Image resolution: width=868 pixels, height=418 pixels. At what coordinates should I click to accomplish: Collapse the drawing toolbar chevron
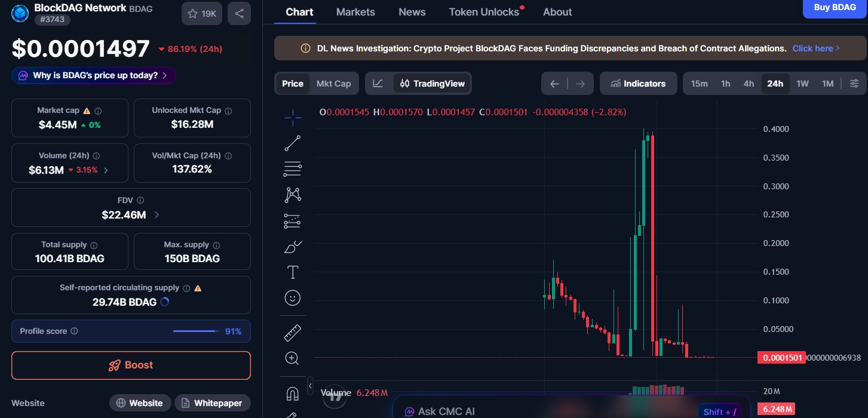pos(310,386)
